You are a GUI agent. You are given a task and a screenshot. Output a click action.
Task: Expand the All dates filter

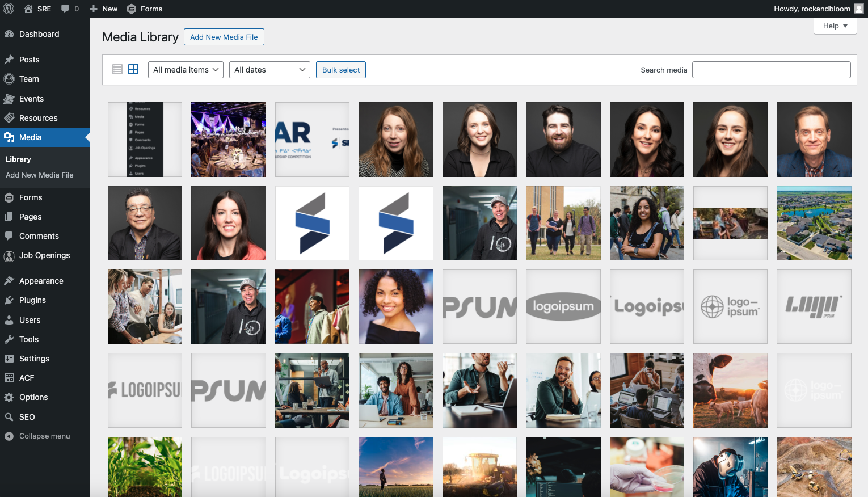[269, 70]
